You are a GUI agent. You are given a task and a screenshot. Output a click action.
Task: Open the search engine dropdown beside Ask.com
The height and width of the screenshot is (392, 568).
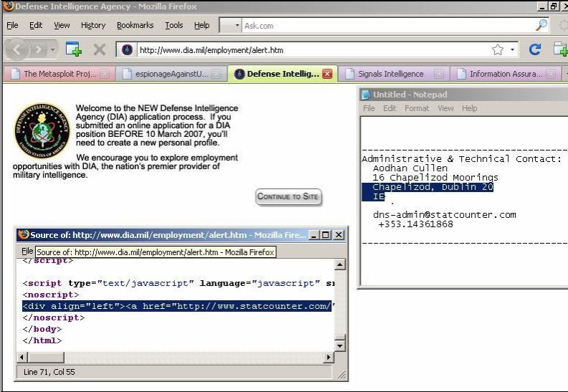click(x=237, y=25)
